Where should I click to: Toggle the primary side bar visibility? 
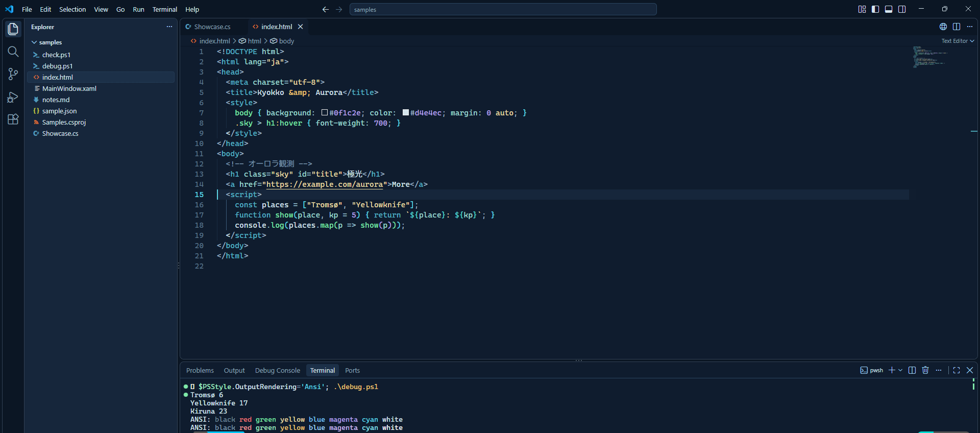[x=875, y=9]
